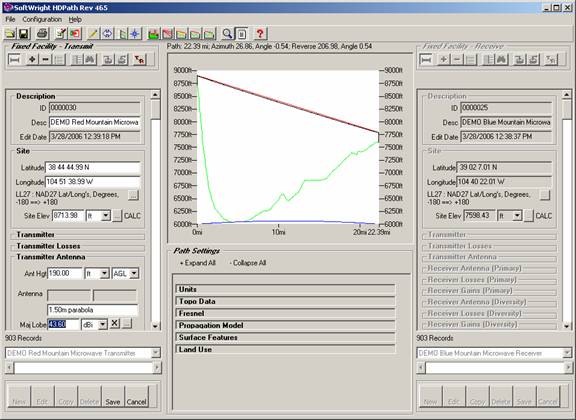This screenshot has width=576, height=420.
Task: Click the red T/R swap icon in Transmit toolbar
Action: click(x=139, y=60)
